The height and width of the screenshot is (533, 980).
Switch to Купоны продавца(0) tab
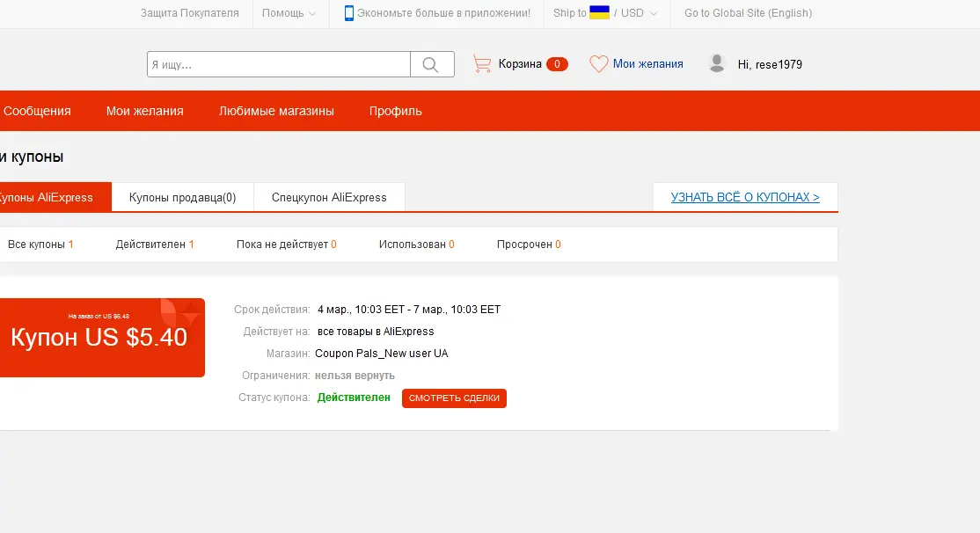(182, 197)
